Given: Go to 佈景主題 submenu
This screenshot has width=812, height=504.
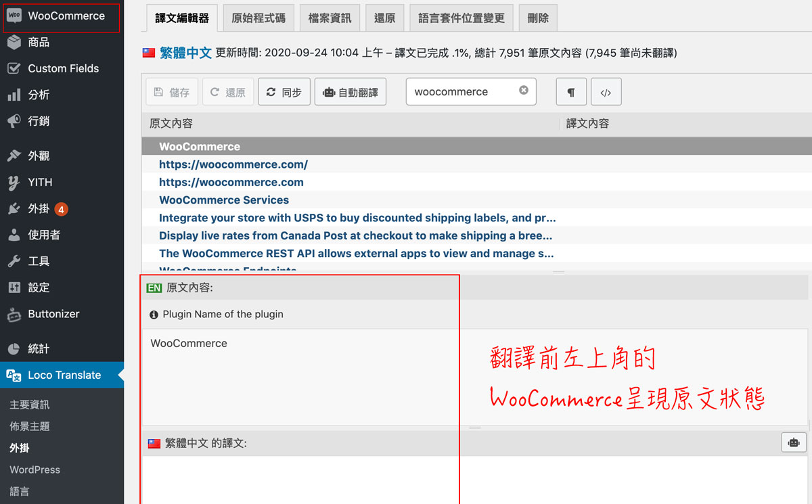Looking at the screenshot, I should tap(30, 426).
